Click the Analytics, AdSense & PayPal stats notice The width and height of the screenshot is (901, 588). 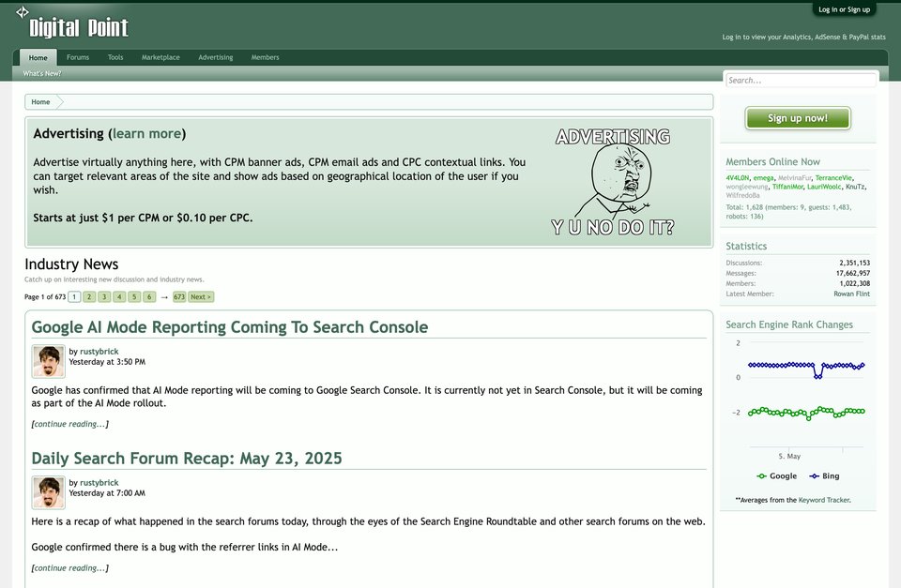point(803,37)
